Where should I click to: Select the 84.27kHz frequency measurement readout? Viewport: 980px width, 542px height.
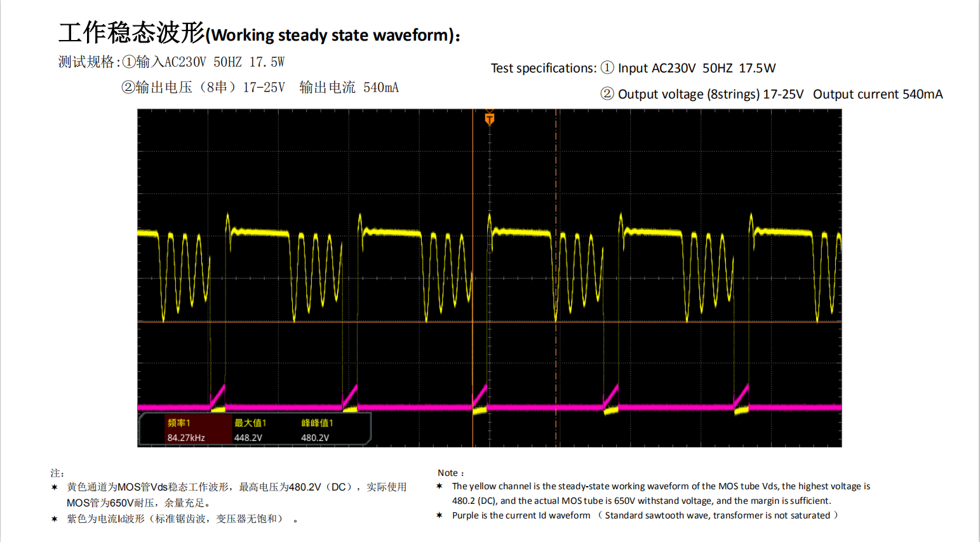click(186, 438)
